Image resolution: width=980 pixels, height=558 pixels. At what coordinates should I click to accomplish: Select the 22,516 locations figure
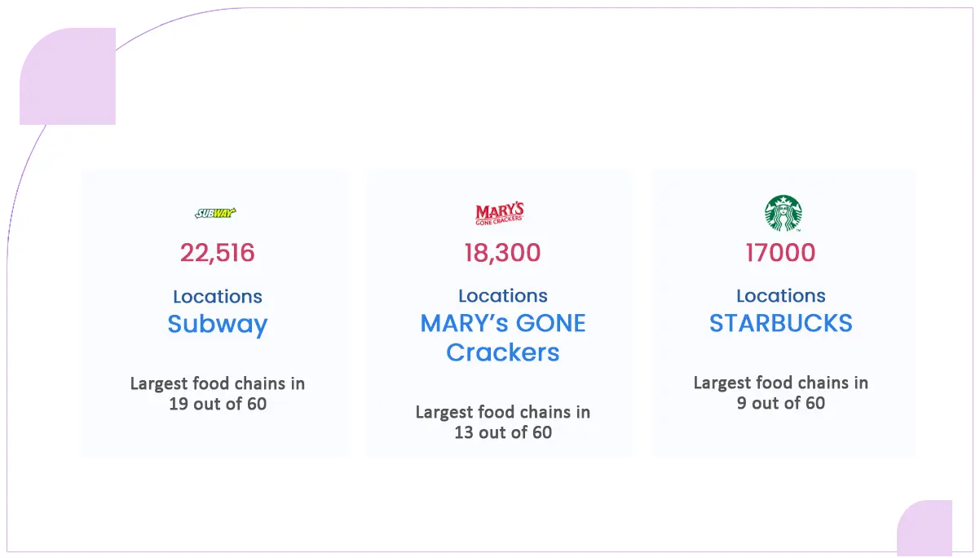click(x=218, y=253)
